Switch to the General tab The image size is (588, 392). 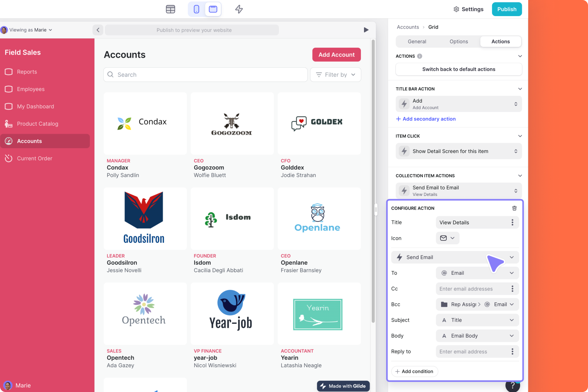[x=417, y=41]
